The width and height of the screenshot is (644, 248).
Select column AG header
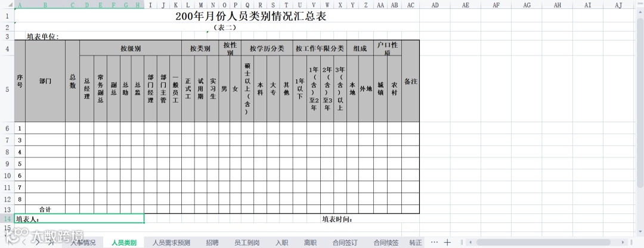[527, 5]
